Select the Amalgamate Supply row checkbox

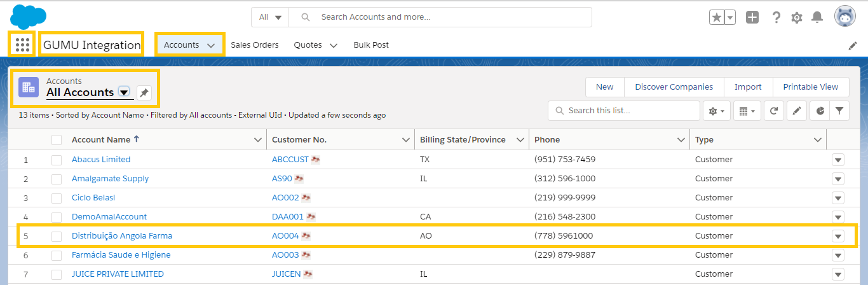point(57,179)
